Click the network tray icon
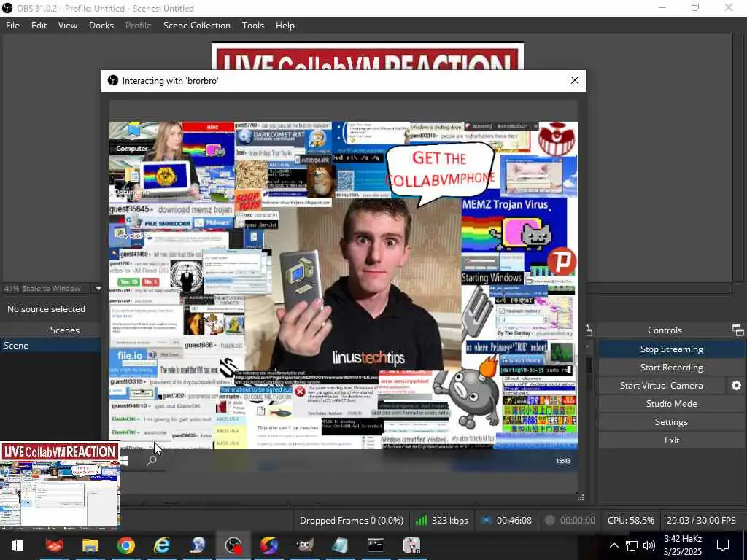 tap(632, 545)
